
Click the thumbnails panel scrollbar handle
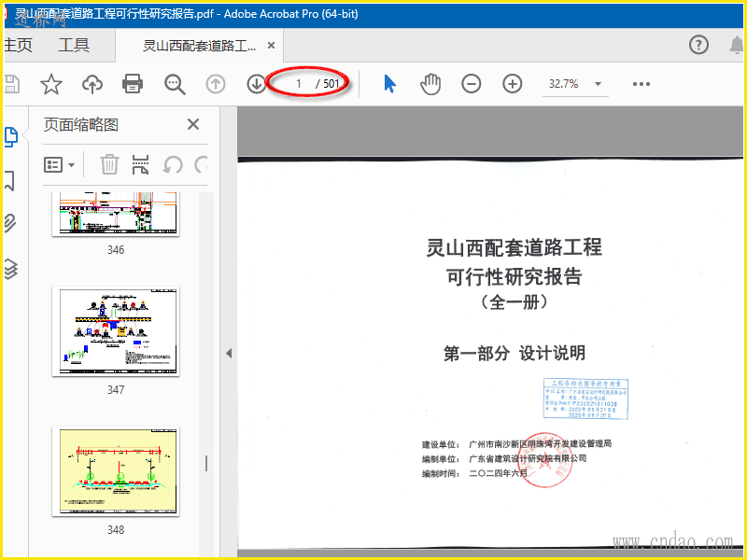(x=206, y=463)
